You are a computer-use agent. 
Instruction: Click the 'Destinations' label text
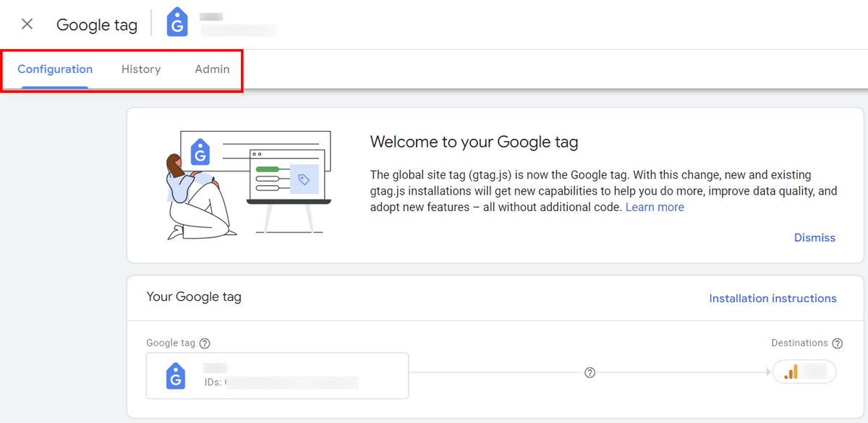[799, 343]
